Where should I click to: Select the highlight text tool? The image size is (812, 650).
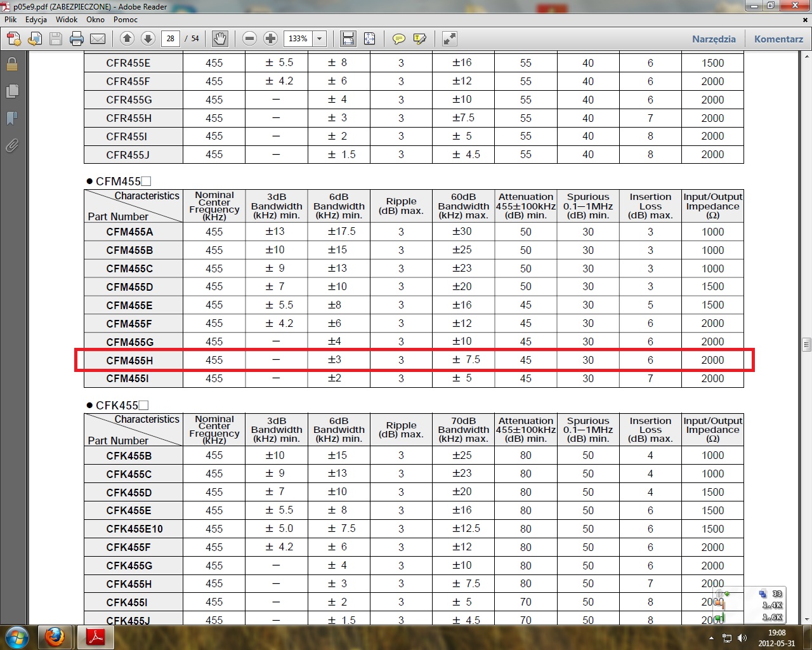point(419,39)
